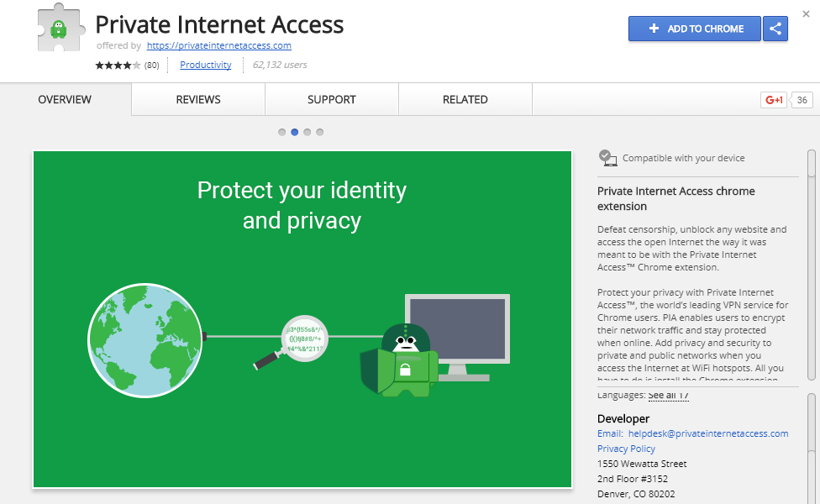Open the privateinternetaccess.com offered-by link
The image size is (820, 504).
tap(219, 45)
